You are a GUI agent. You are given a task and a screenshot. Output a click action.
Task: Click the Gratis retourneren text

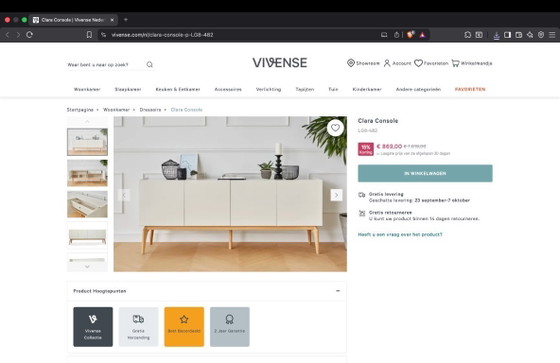click(390, 212)
